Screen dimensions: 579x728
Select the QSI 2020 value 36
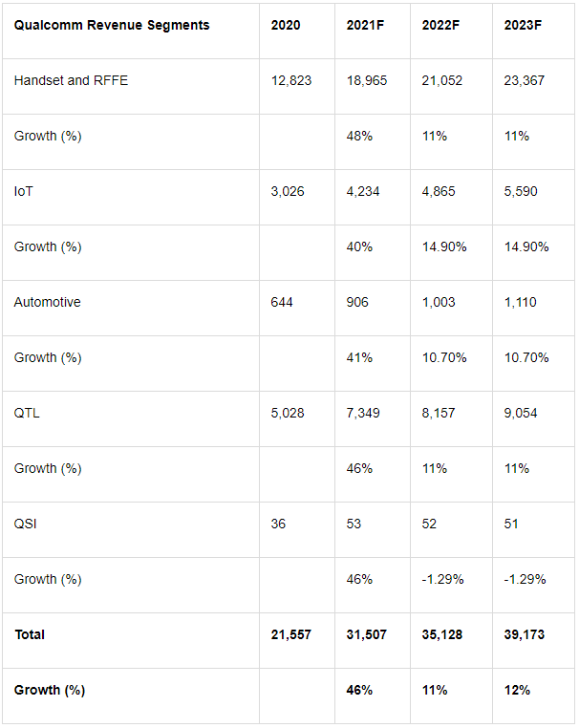coord(278,524)
